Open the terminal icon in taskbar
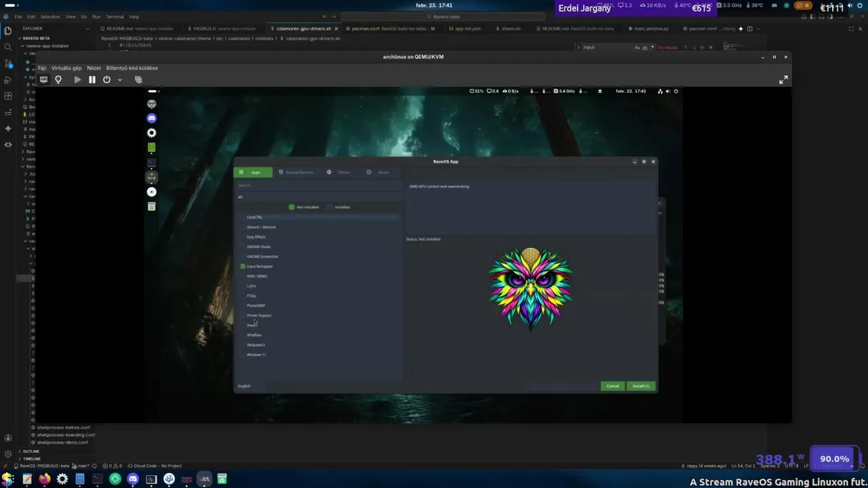The width and height of the screenshot is (868, 488). 97,479
